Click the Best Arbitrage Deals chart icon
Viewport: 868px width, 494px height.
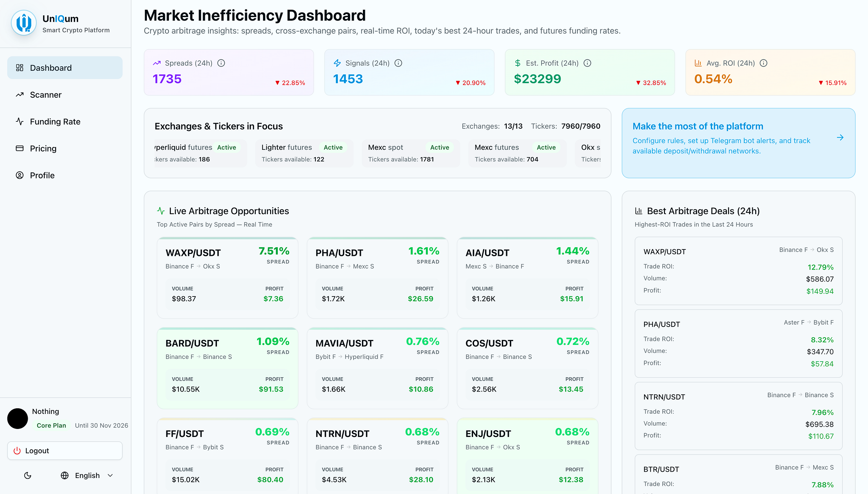point(639,211)
